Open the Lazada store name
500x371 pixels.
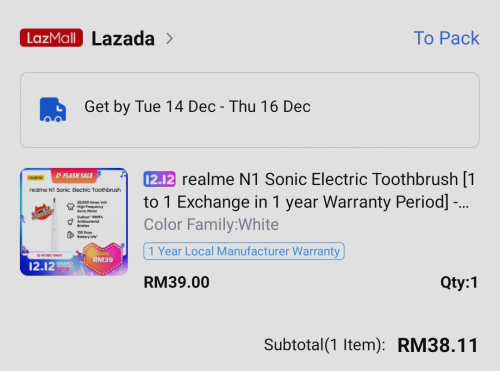(x=123, y=38)
